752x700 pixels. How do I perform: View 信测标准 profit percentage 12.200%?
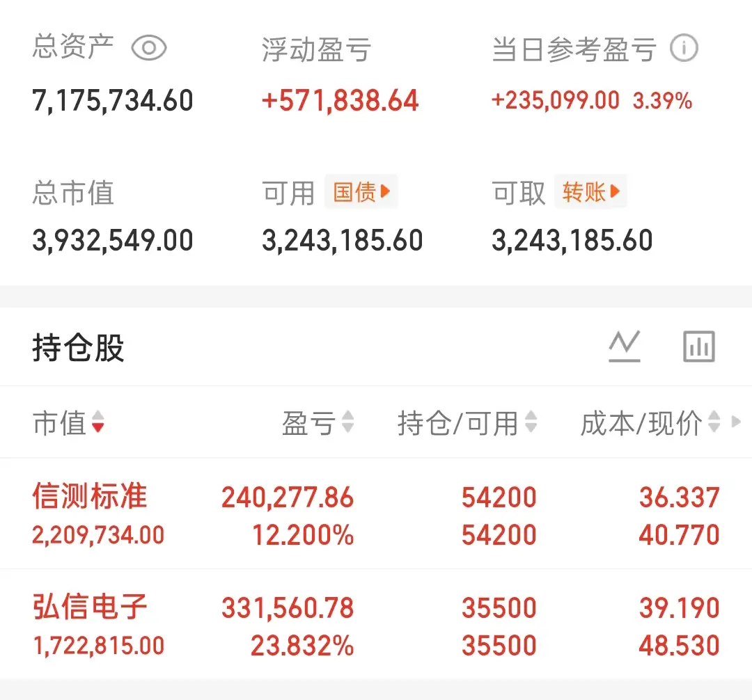coord(303,534)
